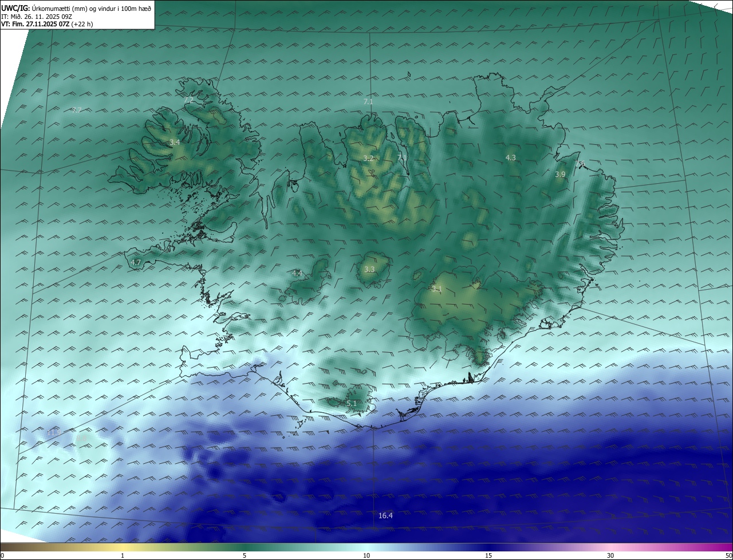Click the 1 label on the colour scale
This screenshot has width=733, height=560.
(x=123, y=555)
